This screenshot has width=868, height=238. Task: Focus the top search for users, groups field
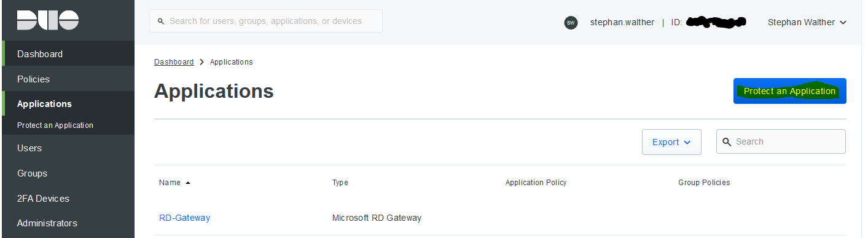coord(266,21)
